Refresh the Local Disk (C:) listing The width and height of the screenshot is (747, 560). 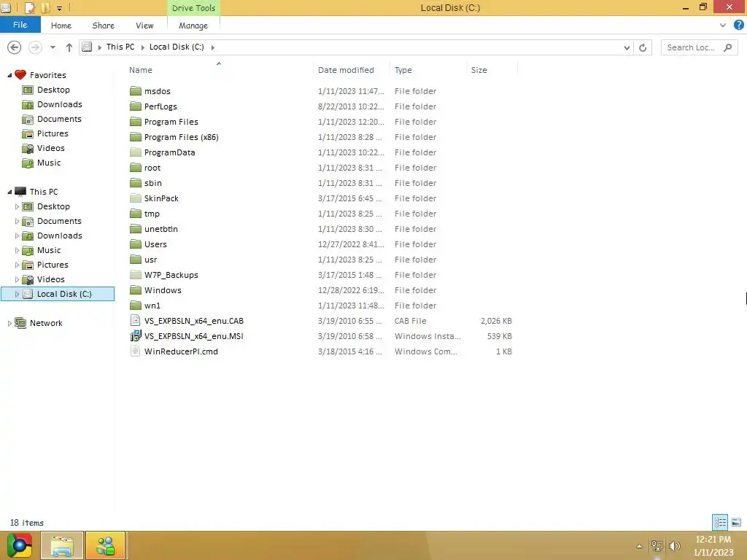click(x=643, y=47)
